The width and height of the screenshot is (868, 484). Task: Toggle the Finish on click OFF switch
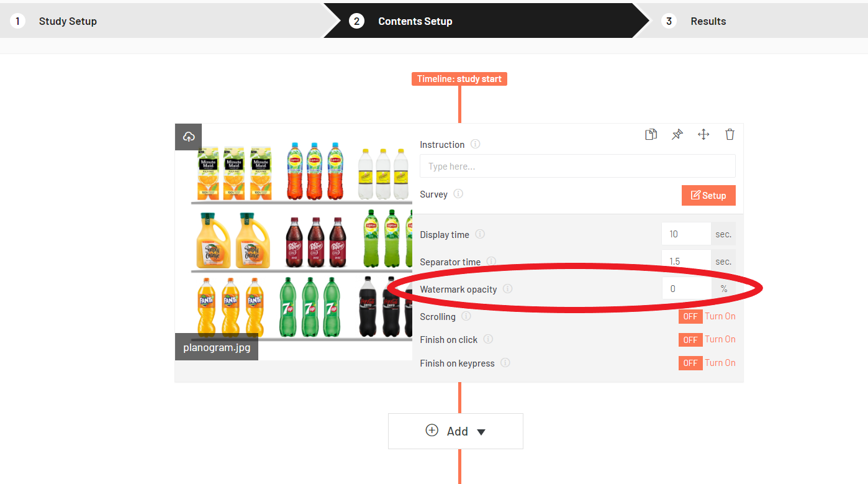690,340
